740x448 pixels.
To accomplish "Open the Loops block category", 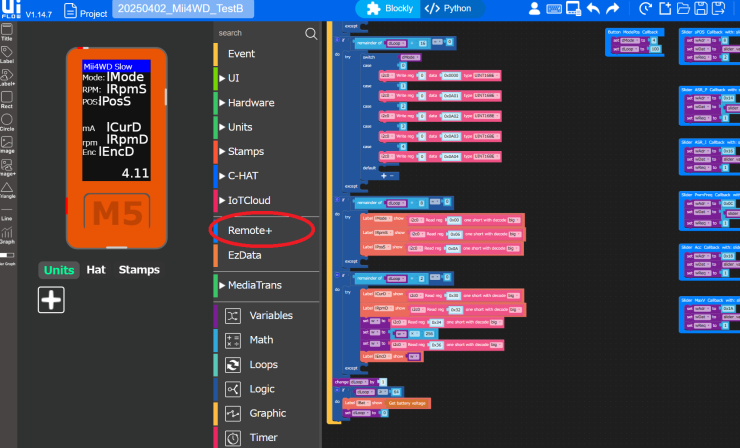I will click(x=267, y=364).
